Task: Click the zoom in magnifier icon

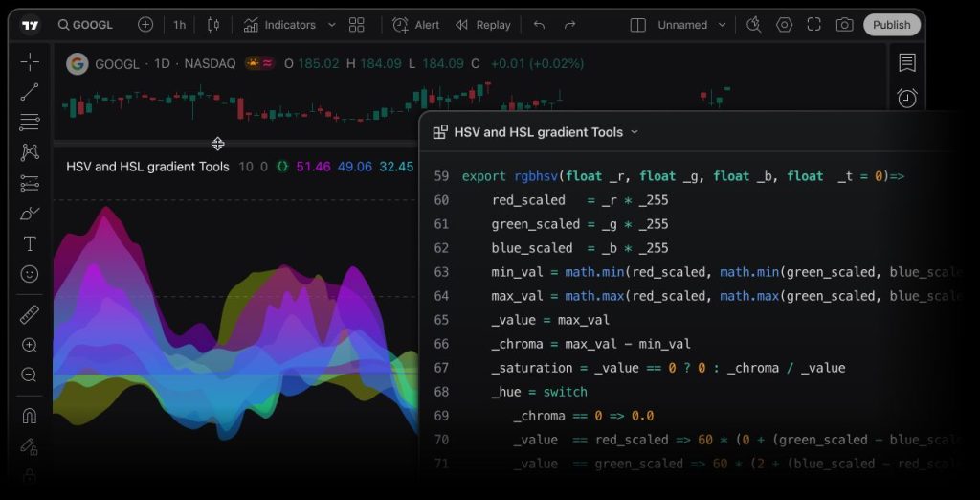Action: [30, 345]
